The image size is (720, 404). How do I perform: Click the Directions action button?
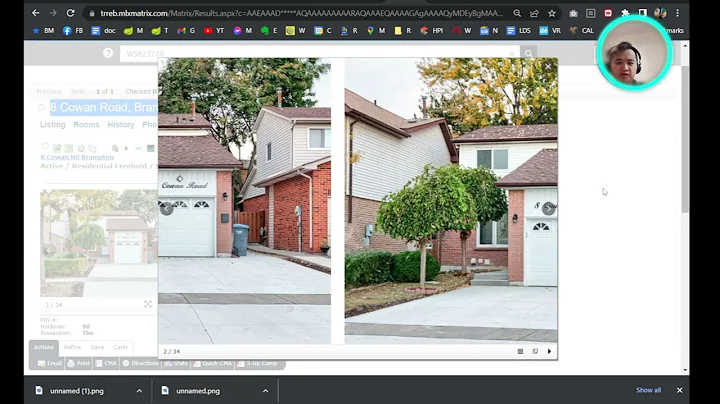click(x=141, y=363)
